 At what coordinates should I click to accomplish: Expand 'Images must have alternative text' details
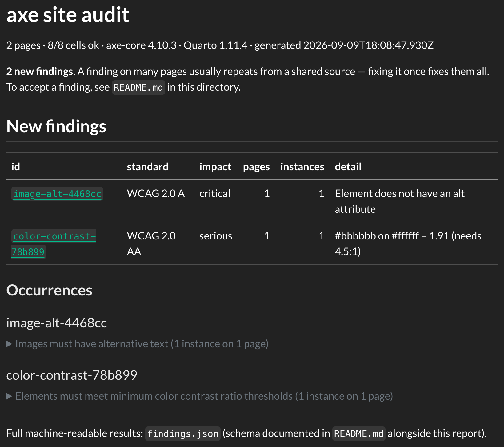point(138,344)
